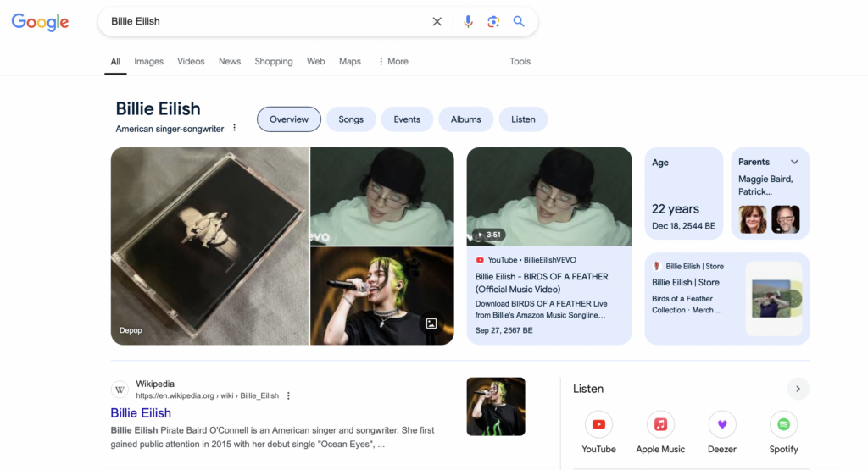This screenshot has width=868, height=470.
Task: Switch to the News tab
Action: click(x=230, y=61)
